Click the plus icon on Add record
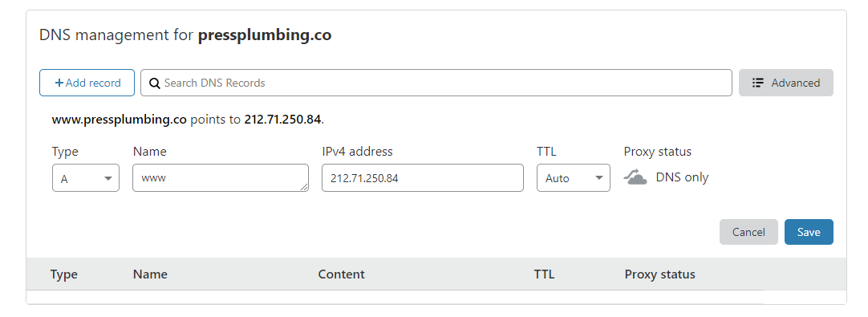The width and height of the screenshot is (868, 317). (x=59, y=83)
